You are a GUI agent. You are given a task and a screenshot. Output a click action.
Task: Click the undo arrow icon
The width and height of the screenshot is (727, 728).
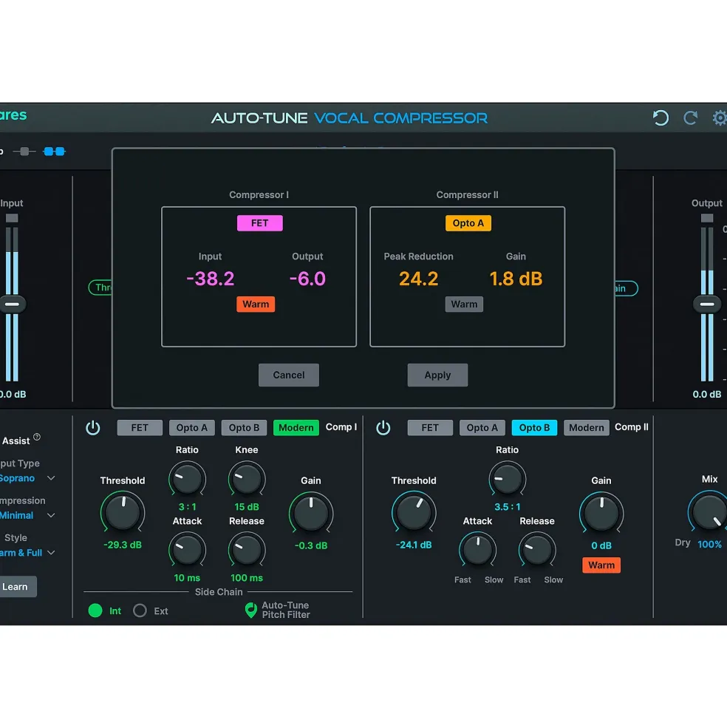point(661,118)
